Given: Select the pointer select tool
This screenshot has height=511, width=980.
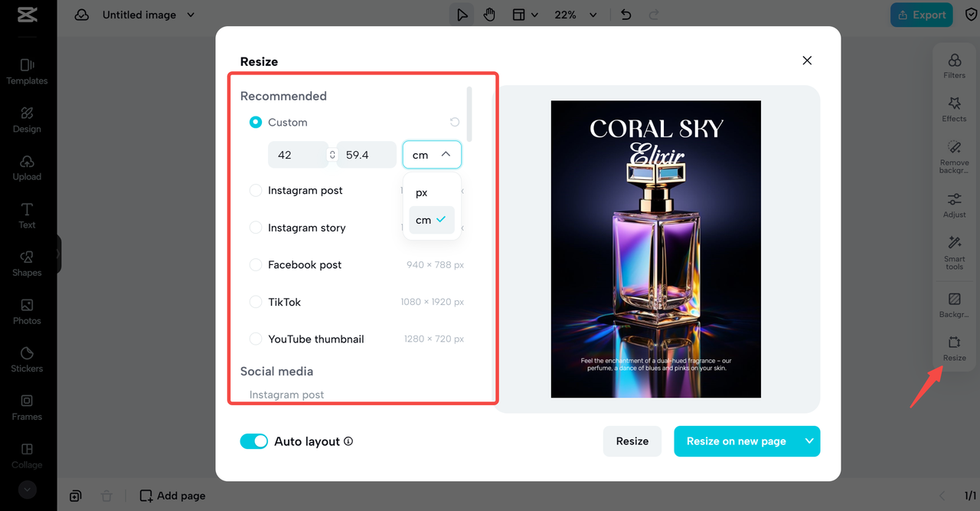Looking at the screenshot, I should [x=462, y=15].
